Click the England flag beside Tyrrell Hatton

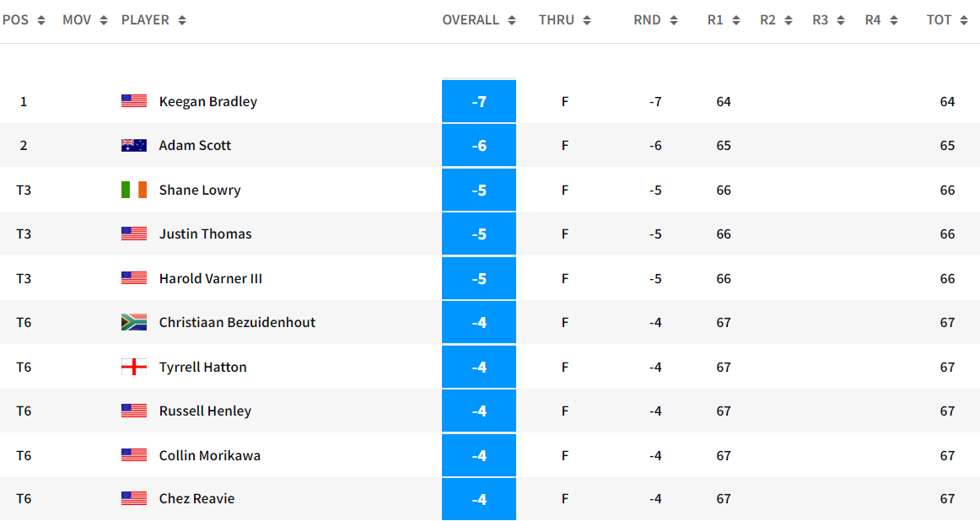point(133,367)
